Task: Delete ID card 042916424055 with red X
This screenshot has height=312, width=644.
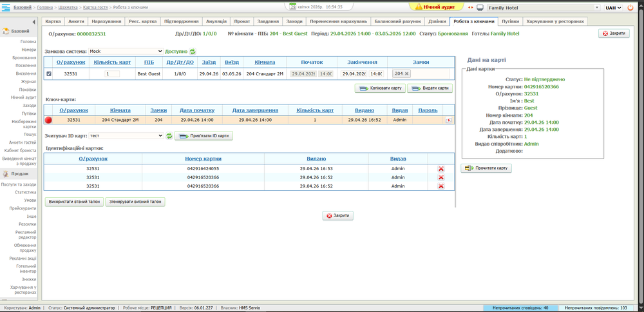Action: point(441,169)
